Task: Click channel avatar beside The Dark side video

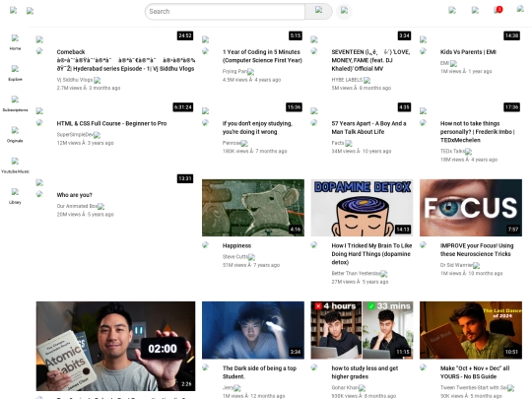Action: tap(205, 367)
